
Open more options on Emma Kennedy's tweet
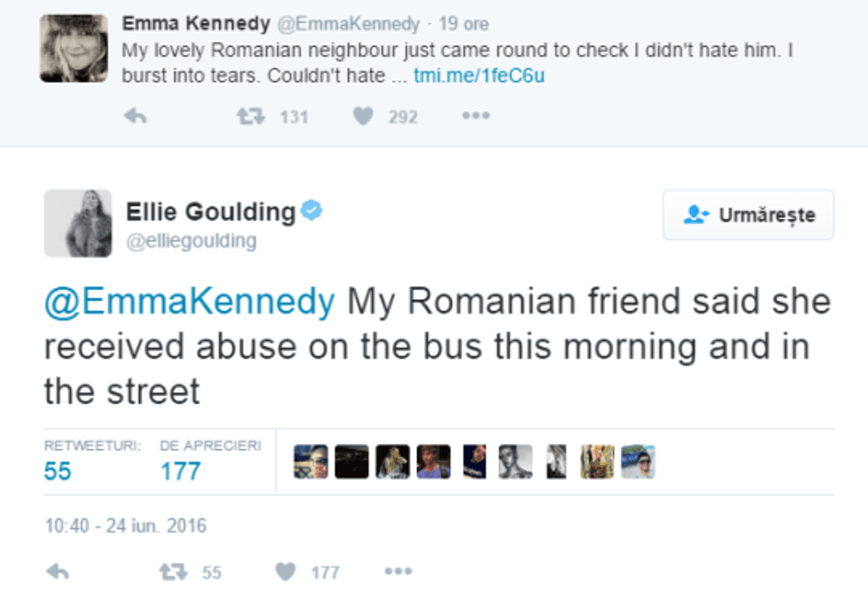click(x=476, y=116)
